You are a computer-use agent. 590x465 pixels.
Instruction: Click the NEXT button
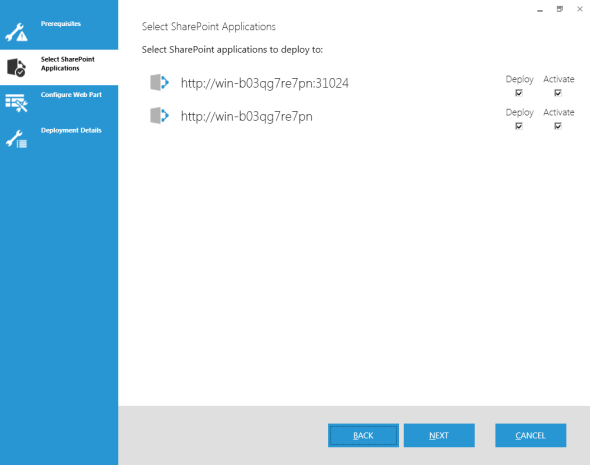[439, 435]
